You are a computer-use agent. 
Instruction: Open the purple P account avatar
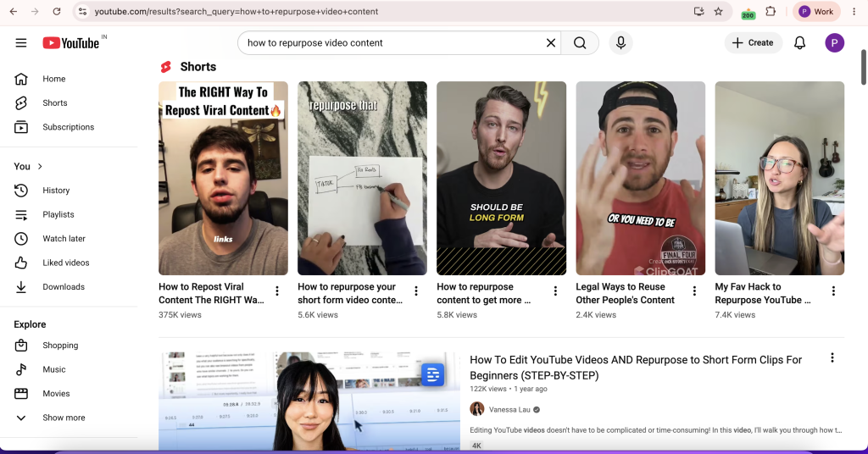834,42
